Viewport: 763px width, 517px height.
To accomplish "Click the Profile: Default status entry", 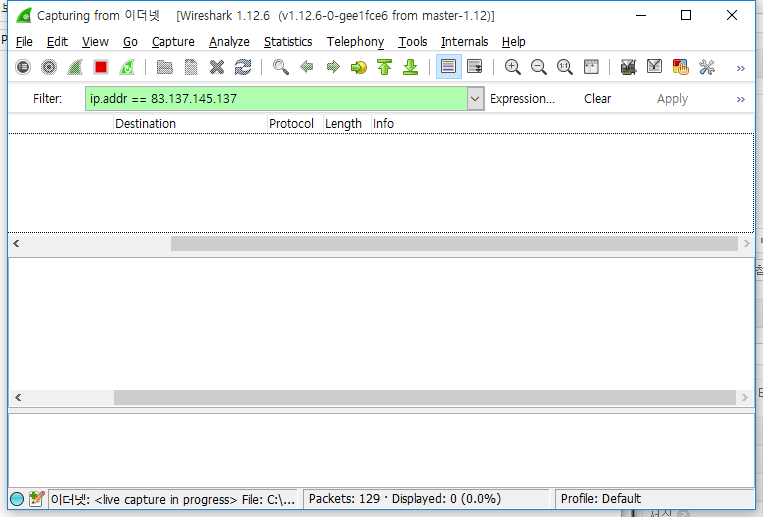I will [x=600, y=499].
